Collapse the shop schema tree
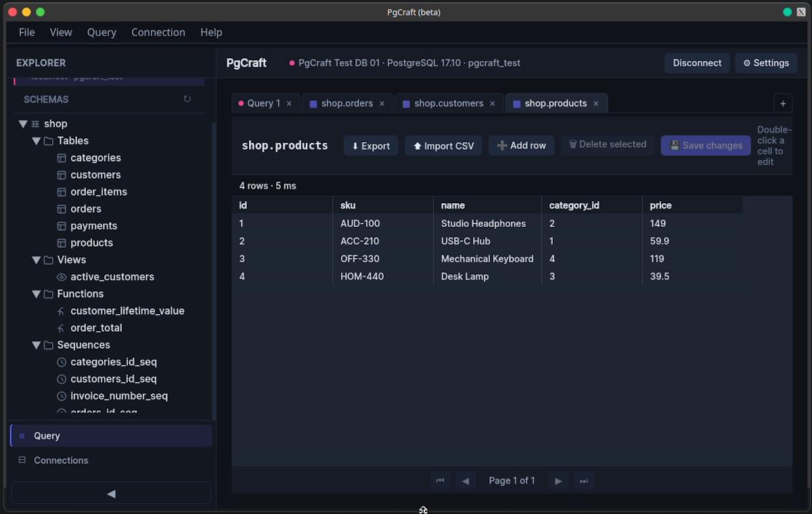This screenshot has height=514, width=812. [x=23, y=124]
